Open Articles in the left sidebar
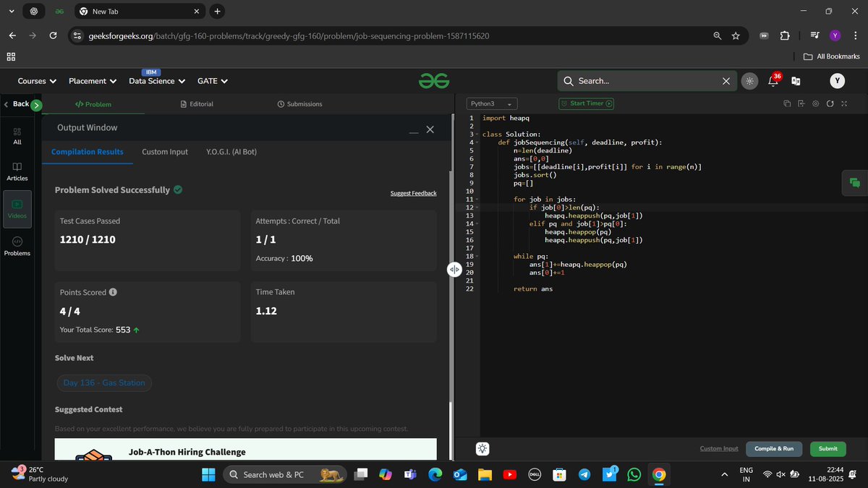Screen dimensions: 868x488 coord(17,172)
